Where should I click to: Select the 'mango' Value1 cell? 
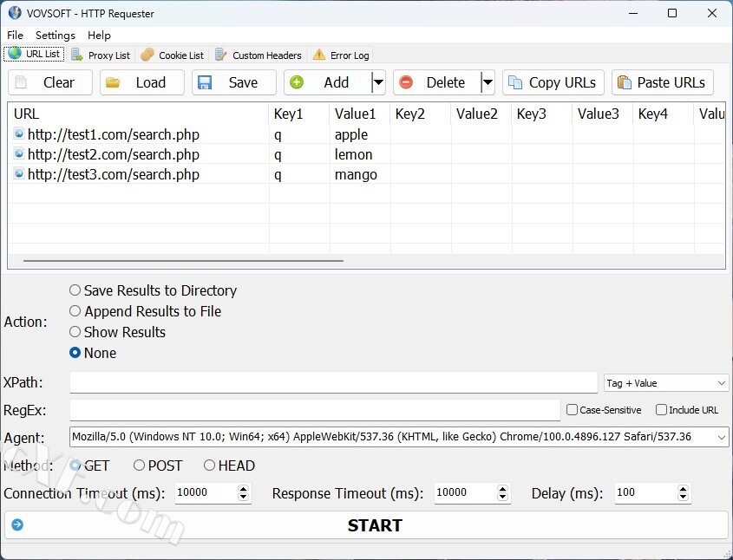[x=360, y=174]
